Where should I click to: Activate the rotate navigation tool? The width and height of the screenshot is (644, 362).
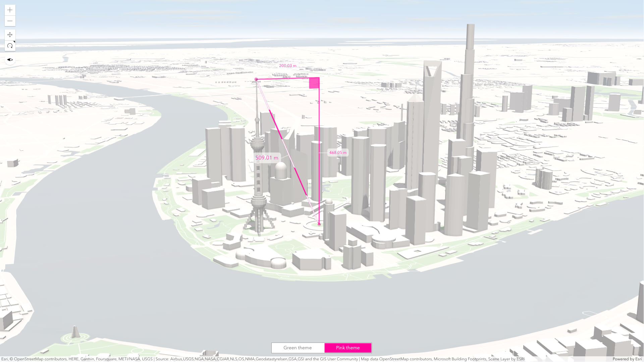pyautogui.click(x=10, y=46)
